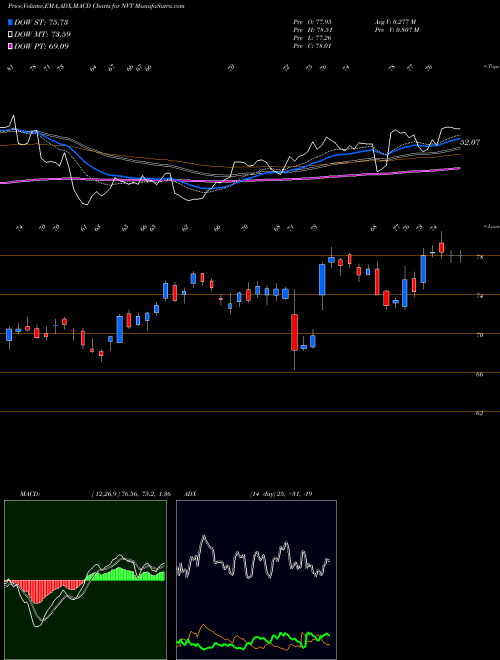The image size is (500, 660).
Task: Click the 'Pre H: 78.51' high value
Action: pos(313,30)
